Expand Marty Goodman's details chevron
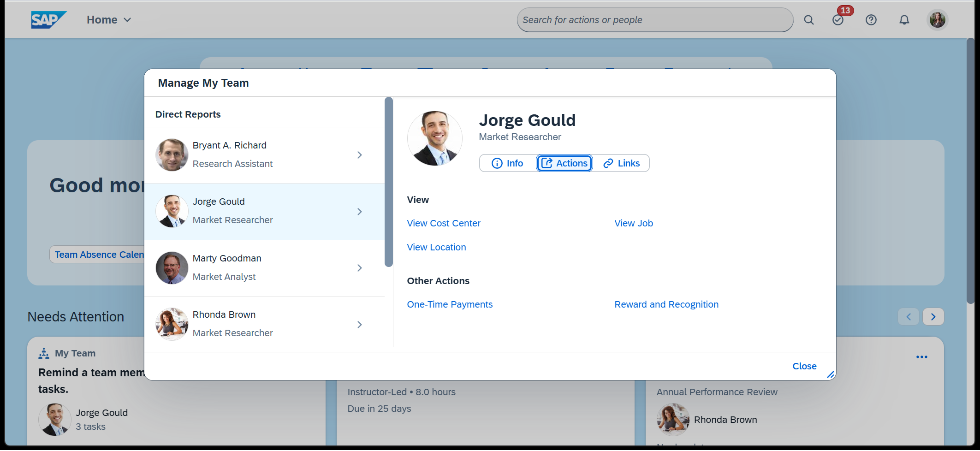Viewport: 980px width, 451px height. (360, 268)
